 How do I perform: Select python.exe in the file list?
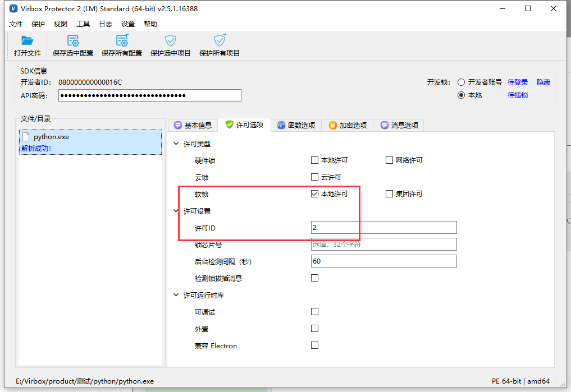click(x=90, y=142)
